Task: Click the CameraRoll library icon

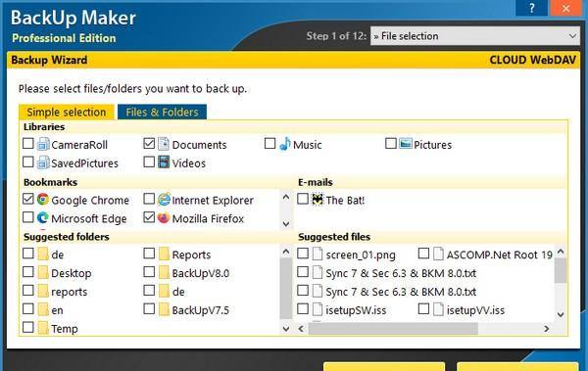Action: 43,144
